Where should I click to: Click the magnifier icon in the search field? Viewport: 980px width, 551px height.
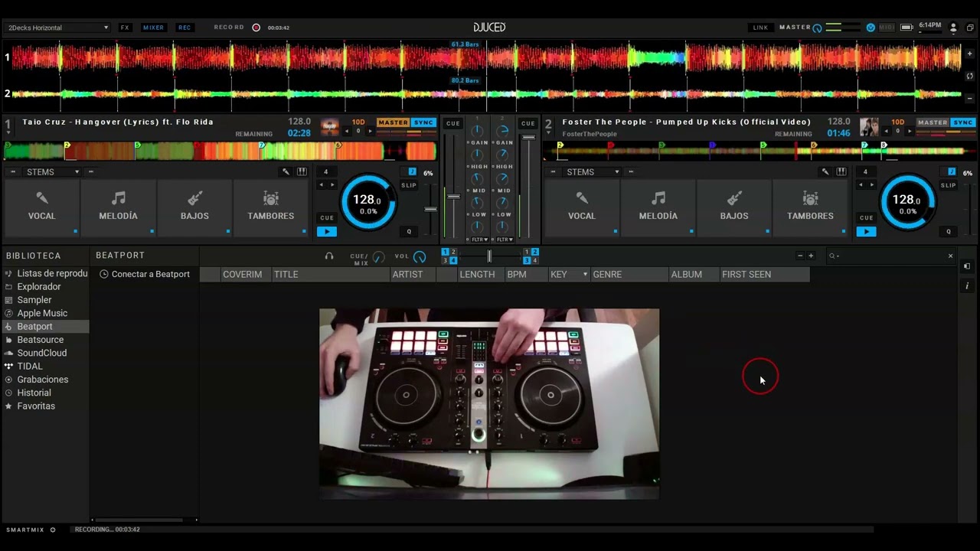[833, 256]
